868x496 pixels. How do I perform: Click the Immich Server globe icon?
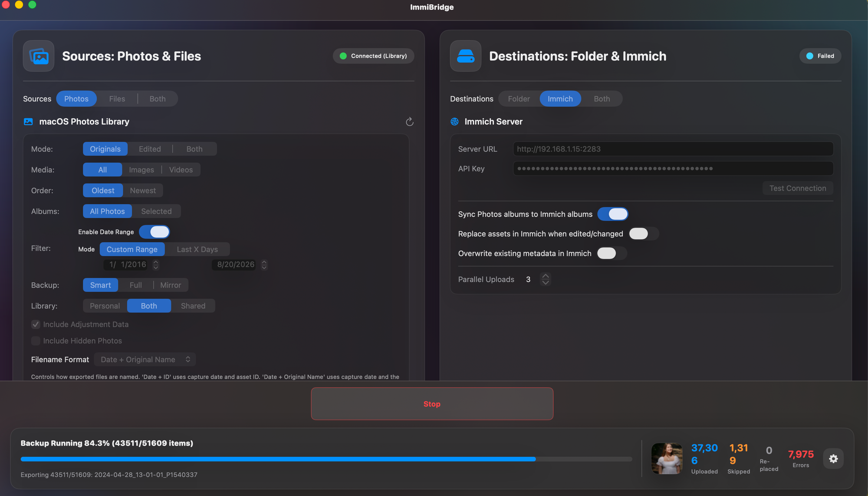click(454, 122)
